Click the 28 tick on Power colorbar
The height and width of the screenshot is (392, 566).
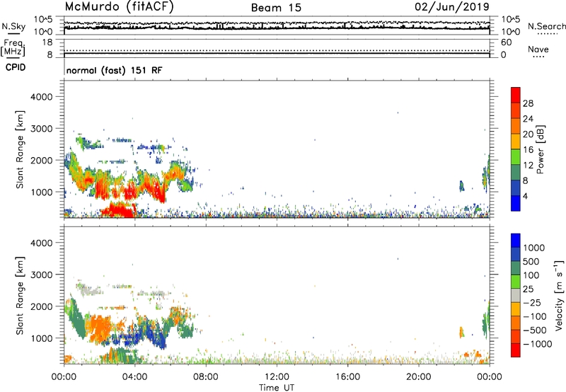click(x=528, y=103)
